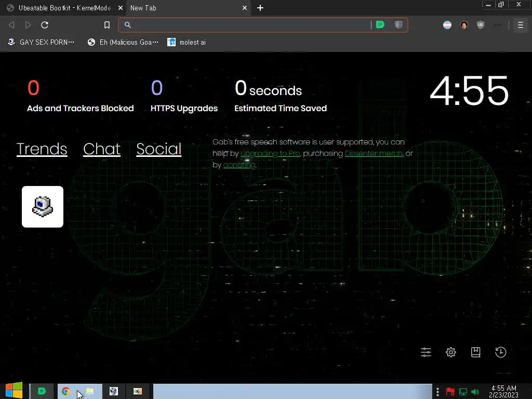This screenshot has width=532, height=399.
Task: Open the molest ai bookmark
Action: [x=187, y=42]
